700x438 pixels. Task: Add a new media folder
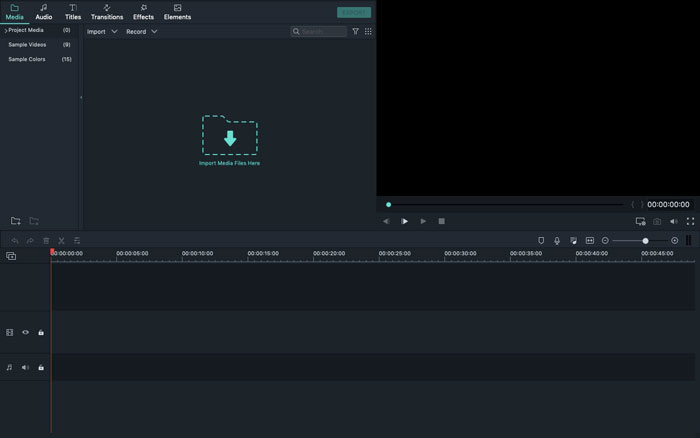pos(16,221)
